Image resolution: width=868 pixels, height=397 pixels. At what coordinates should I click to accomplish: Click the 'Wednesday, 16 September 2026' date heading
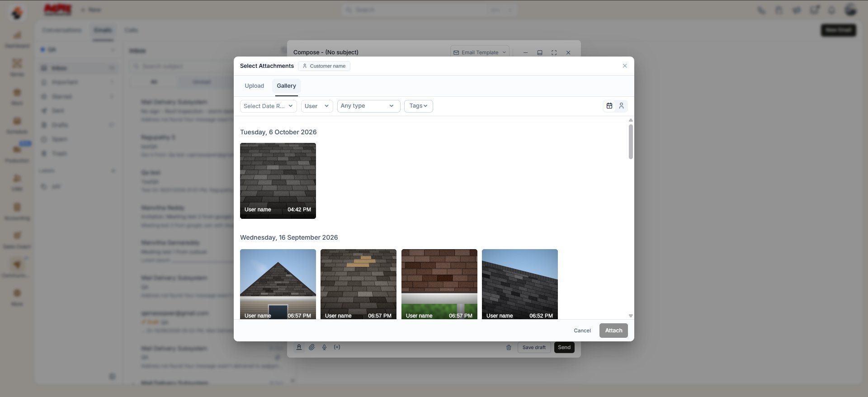click(x=289, y=237)
